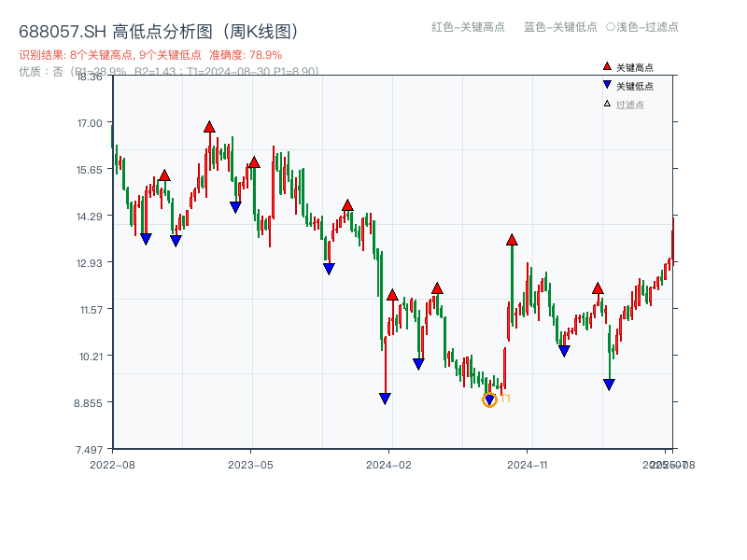Click the blue 关键低点 triangle in the legend

click(607, 85)
